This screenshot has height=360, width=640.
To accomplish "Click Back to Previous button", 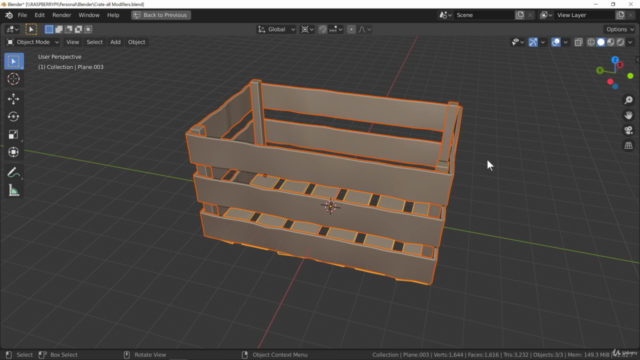I will click(161, 15).
